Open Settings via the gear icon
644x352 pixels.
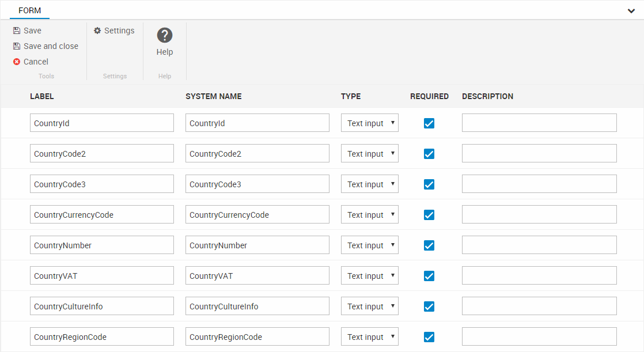point(97,31)
